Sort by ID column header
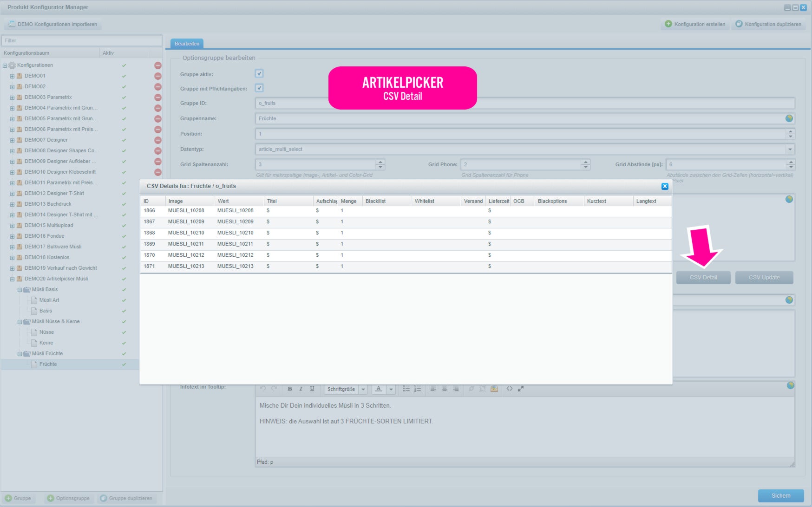Viewport: 812px width, 507px height. (x=153, y=201)
